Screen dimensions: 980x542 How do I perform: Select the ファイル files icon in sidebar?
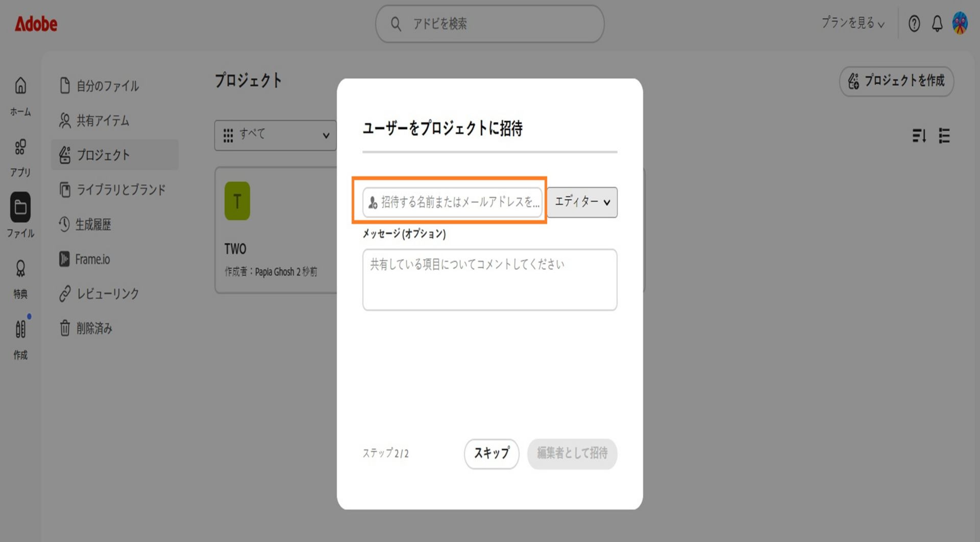point(20,207)
